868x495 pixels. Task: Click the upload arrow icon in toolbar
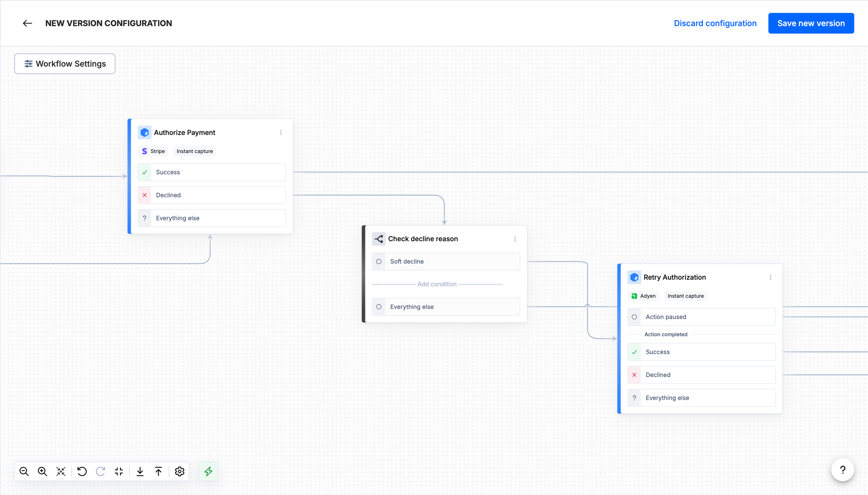(158, 471)
